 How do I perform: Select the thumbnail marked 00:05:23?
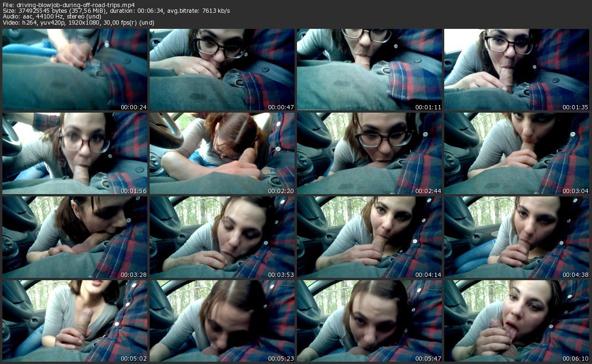(222, 321)
